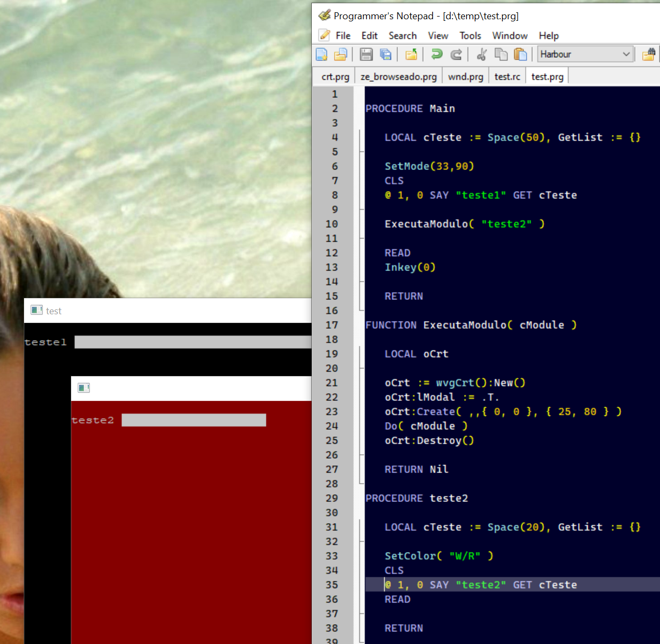Open the Tools menu
The image size is (660, 644).
coord(470,36)
